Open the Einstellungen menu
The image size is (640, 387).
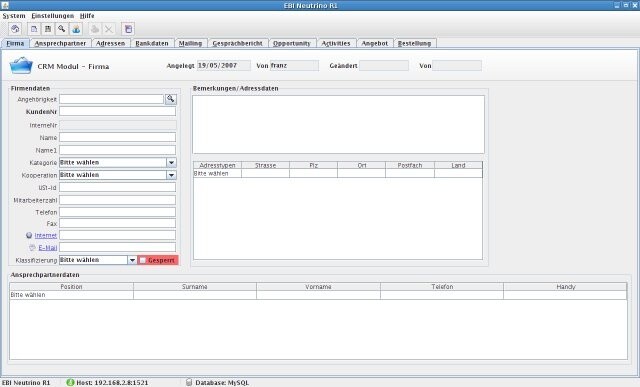[53, 16]
